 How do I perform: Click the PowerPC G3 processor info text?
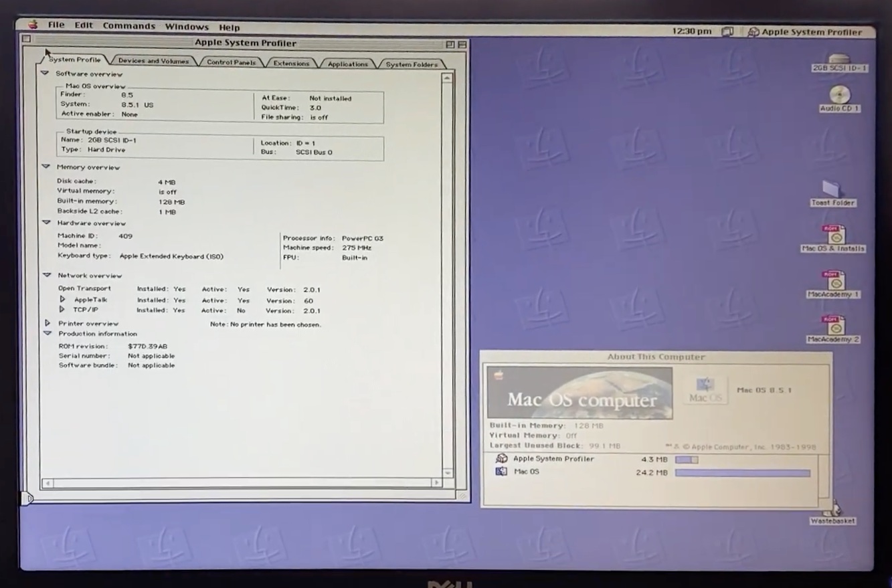[362, 238]
